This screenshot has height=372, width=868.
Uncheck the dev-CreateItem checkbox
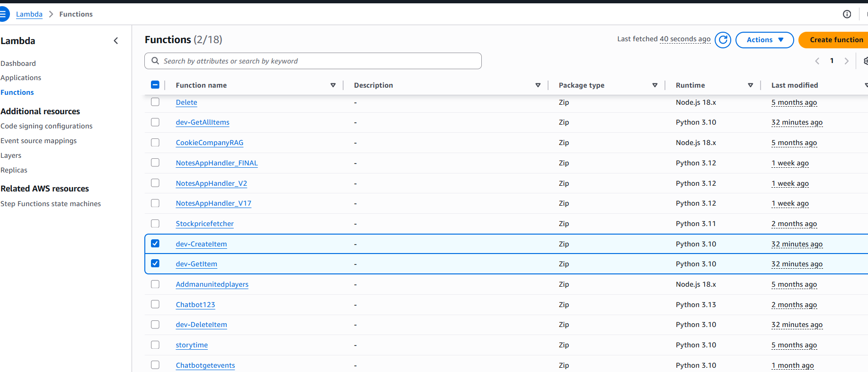click(x=155, y=244)
